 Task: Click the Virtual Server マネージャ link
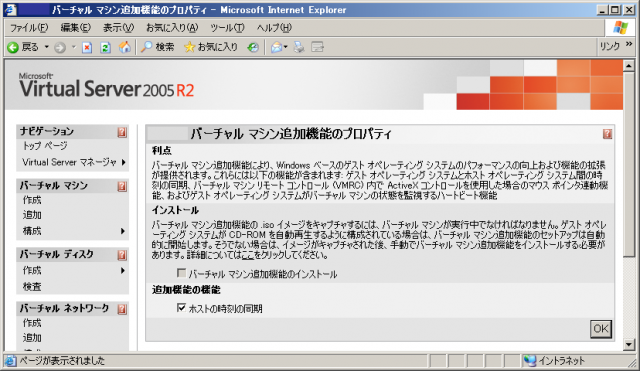pyautogui.click(x=69, y=162)
